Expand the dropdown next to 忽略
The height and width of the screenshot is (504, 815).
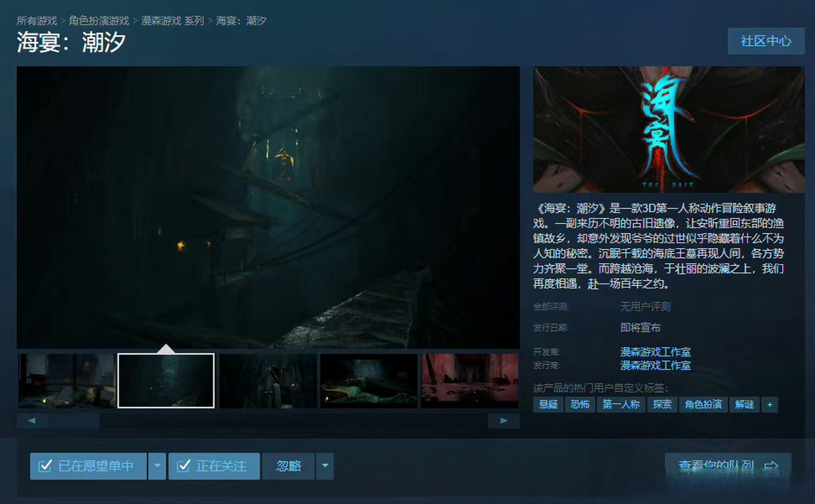click(325, 466)
